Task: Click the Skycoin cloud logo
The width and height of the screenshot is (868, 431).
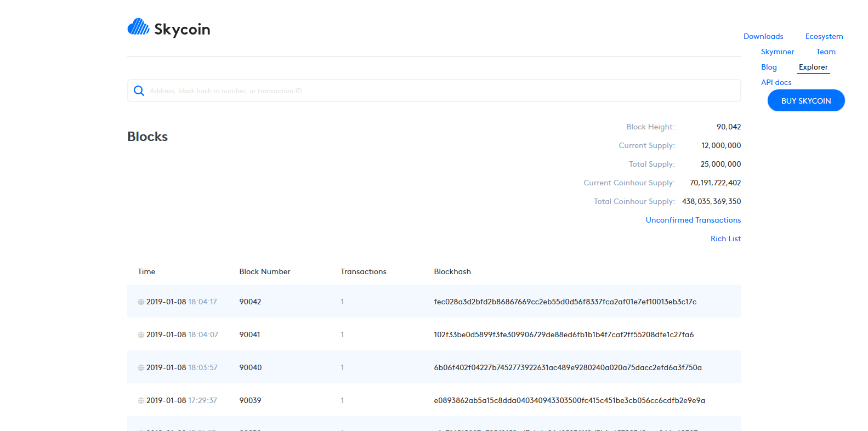Action: [138, 27]
